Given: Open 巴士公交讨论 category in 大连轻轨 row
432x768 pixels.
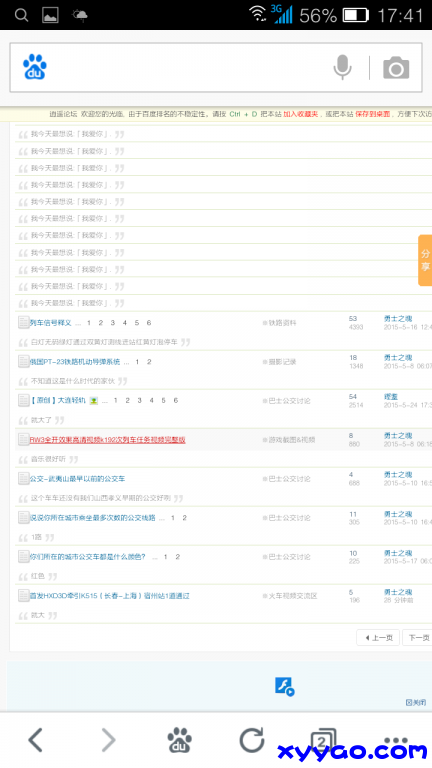Looking at the screenshot, I should 289,401.
